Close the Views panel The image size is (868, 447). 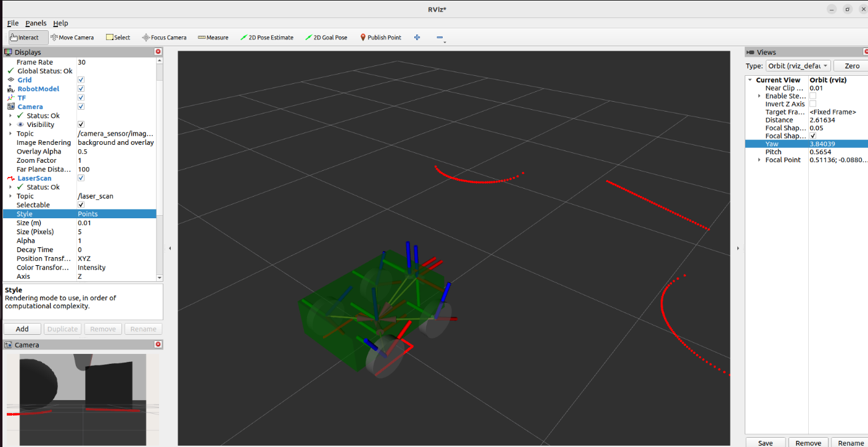click(x=865, y=52)
